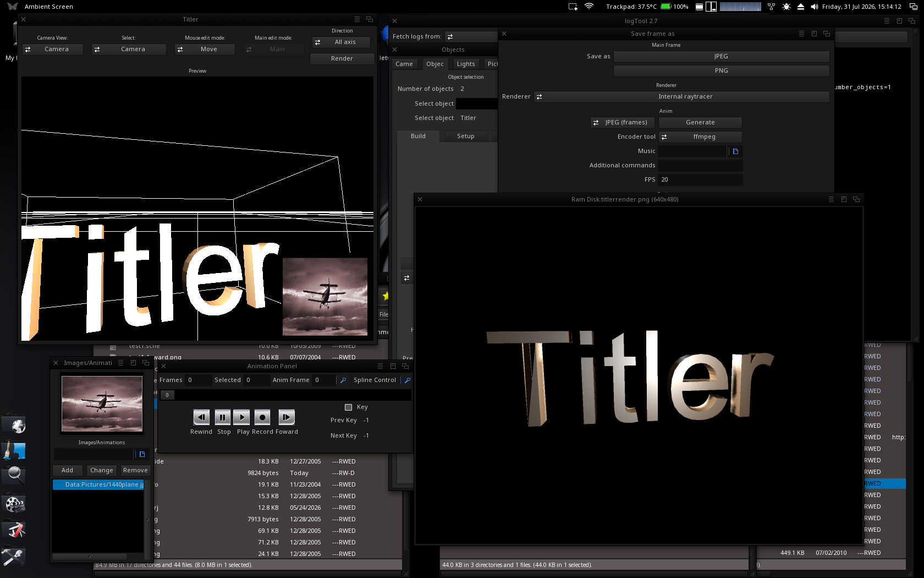Open file requester icon in Images/Animations window
Image resolution: width=924 pixels, height=578 pixels.
click(142, 454)
